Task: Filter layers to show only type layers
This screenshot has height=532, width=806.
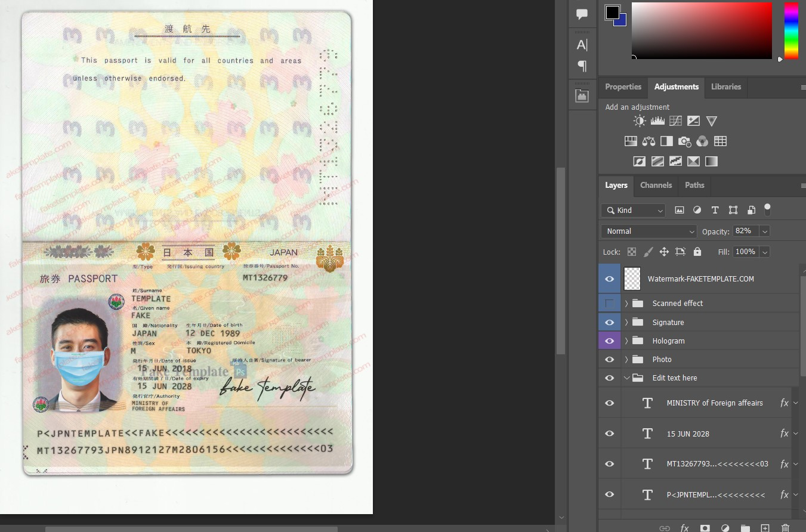Action: pos(715,210)
